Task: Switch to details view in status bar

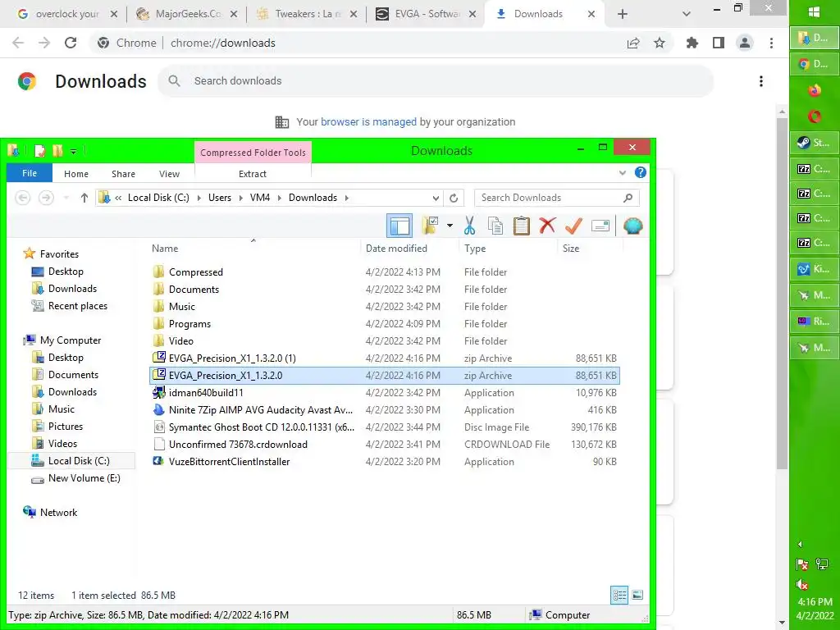Action: point(620,596)
